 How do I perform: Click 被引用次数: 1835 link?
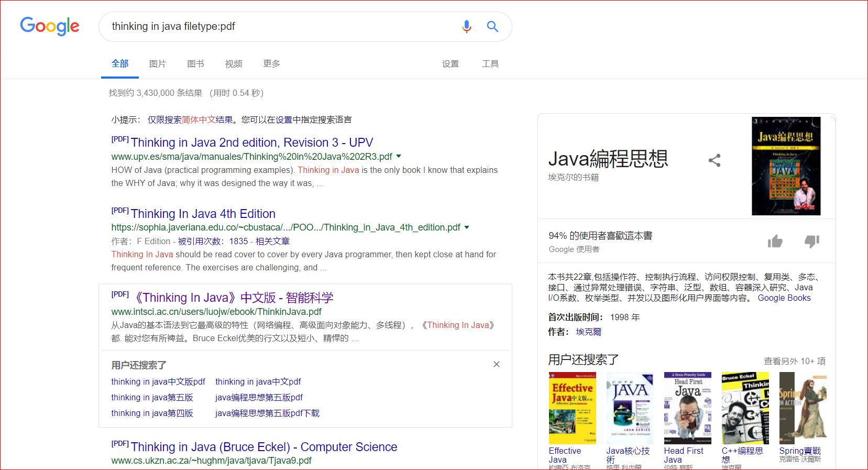coord(213,241)
